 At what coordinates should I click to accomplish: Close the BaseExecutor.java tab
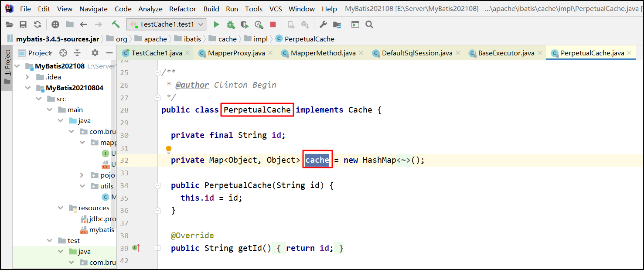[x=540, y=53]
